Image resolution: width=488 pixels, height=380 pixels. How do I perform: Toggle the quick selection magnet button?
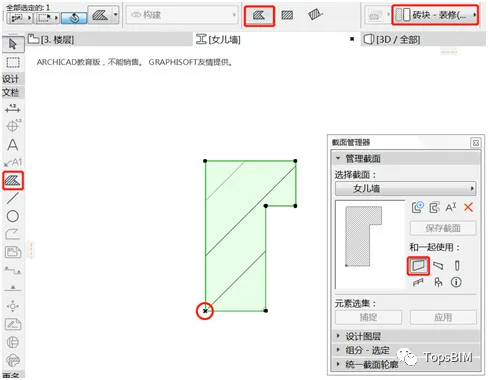[x=74, y=18]
